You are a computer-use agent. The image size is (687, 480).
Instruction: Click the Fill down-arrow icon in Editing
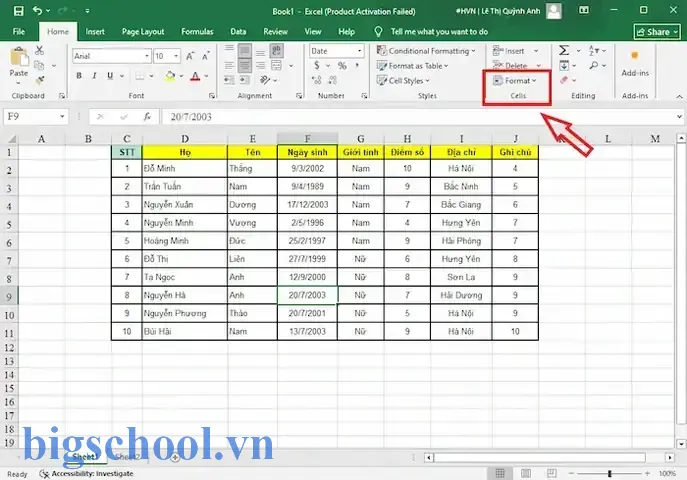pos(564,66)
